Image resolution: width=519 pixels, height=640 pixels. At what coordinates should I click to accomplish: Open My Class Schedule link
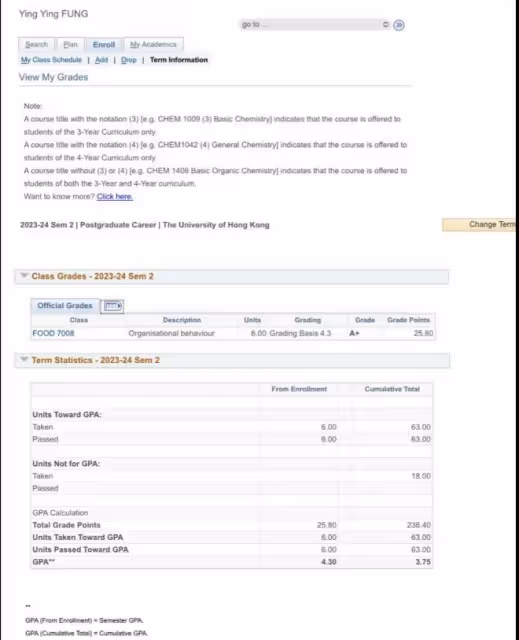point(51,60)
